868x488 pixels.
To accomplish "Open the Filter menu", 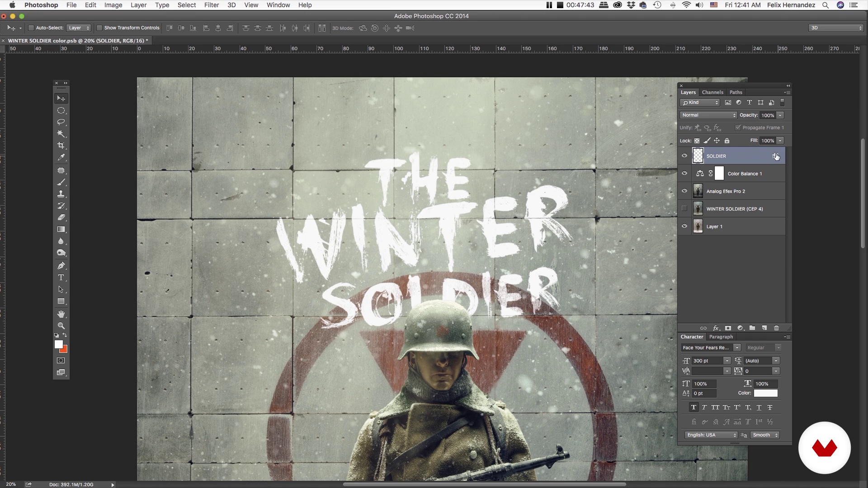I will (212, 5).
